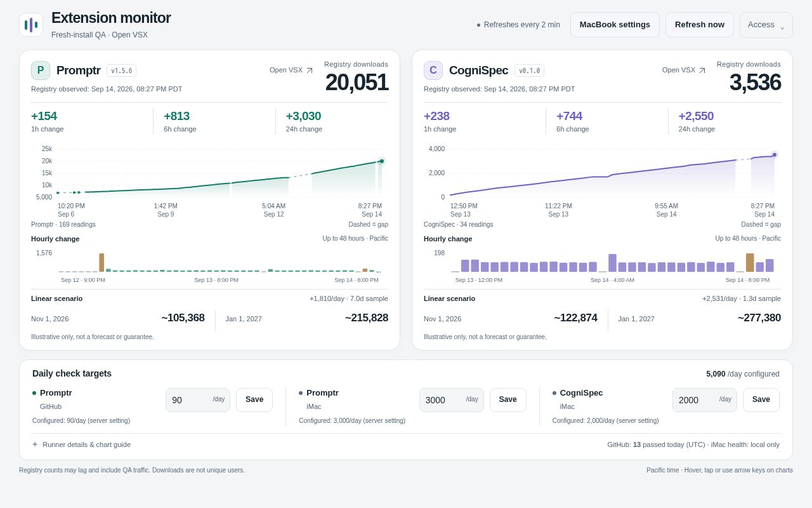Screen dimensions: 812x508
Task: Click the tall orange bar in Promptr hourly chart
Action: point(101,263)
